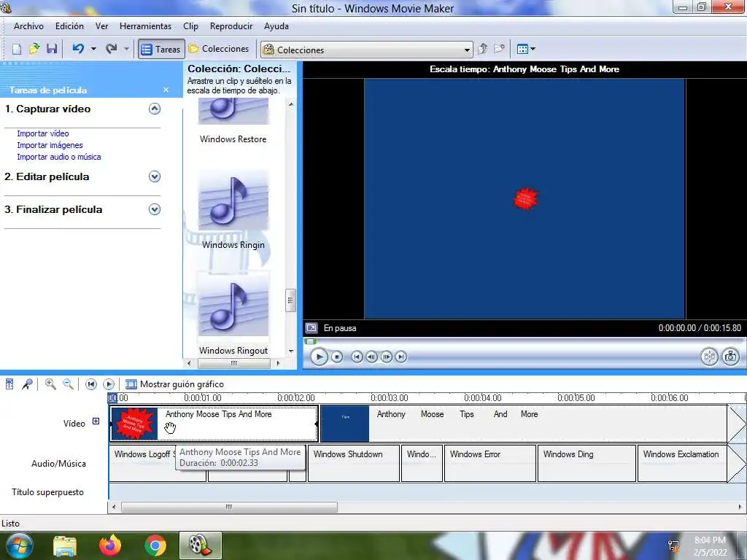This screenshot has width=747, height=560.
Task: Expand the Finalizar película section
Action: click(155, 209)
